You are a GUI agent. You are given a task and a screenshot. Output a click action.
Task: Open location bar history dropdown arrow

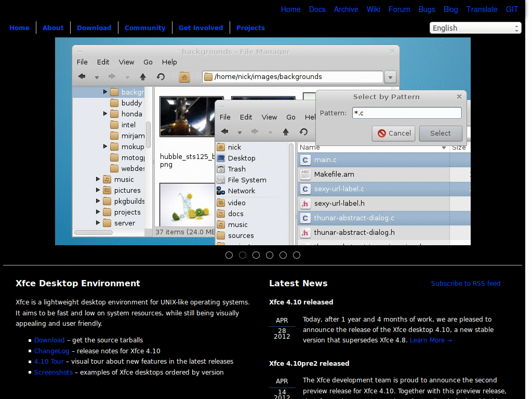pos(391,77)
